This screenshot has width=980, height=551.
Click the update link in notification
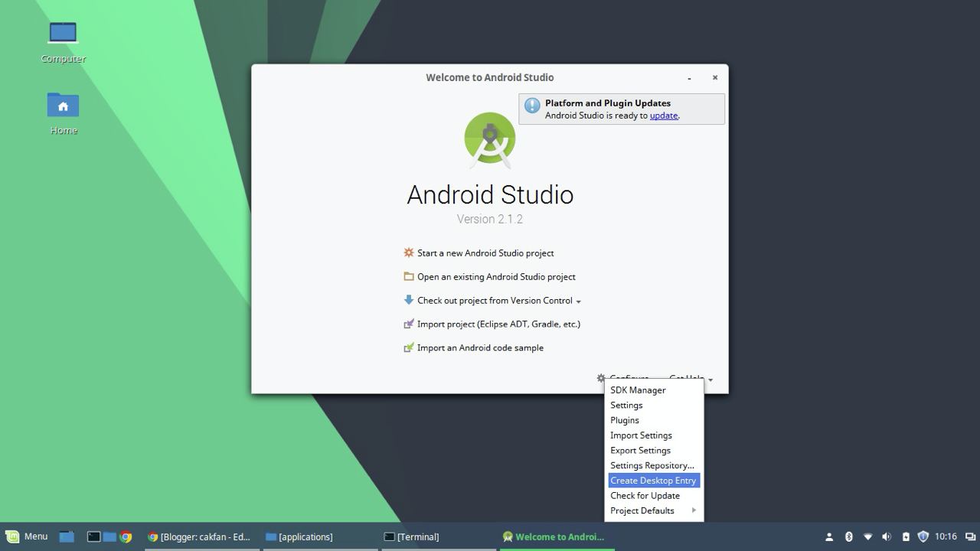coord(664,116)
